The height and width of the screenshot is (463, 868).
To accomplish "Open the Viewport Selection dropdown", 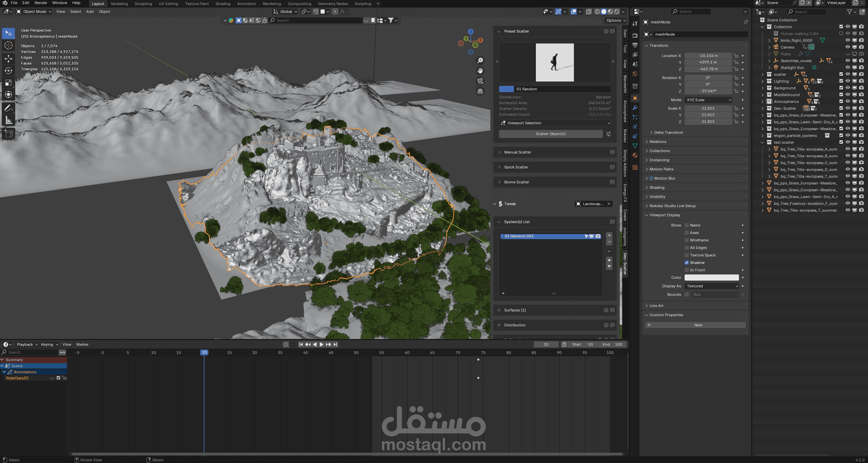I will [x=555, y=123].
